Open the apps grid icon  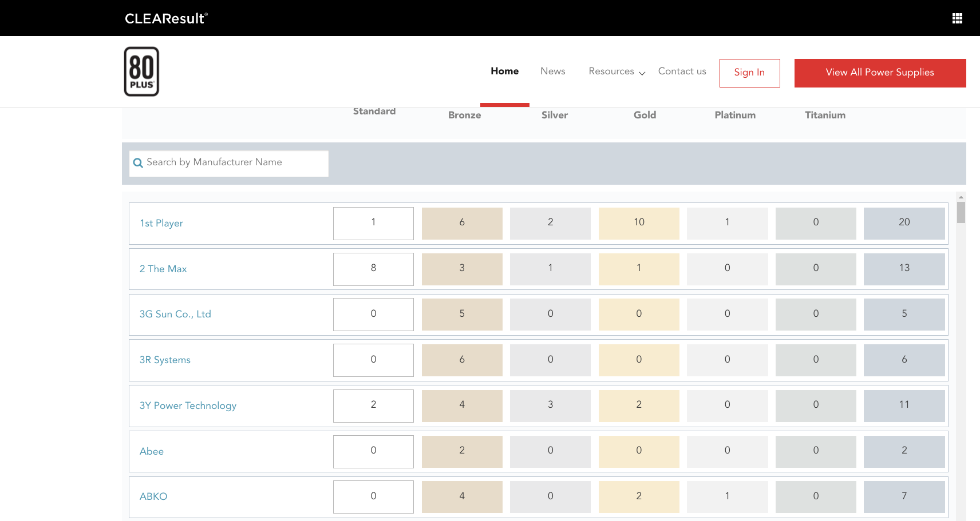[957, 18]
